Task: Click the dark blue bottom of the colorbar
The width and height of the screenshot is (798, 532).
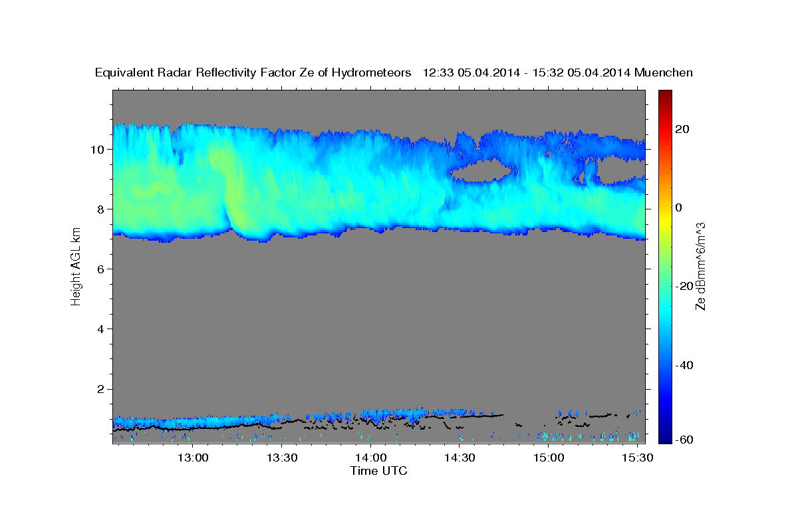Action: pos(665,436)
